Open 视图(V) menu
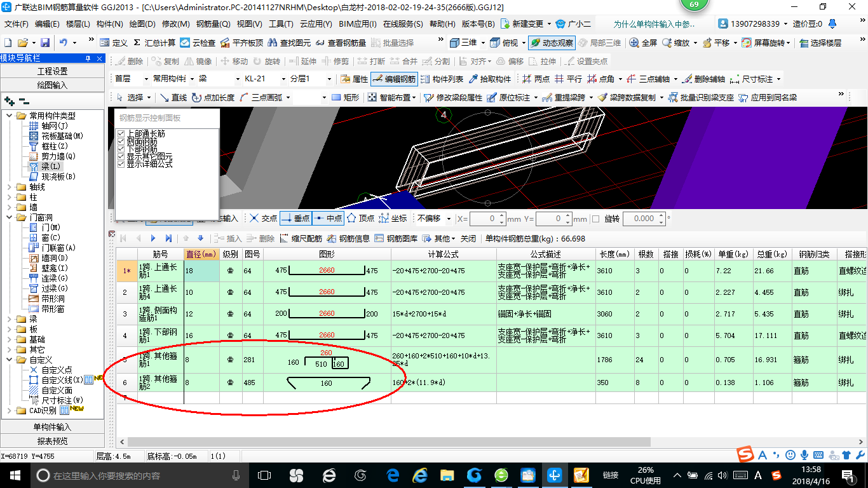The width and height of the screenshot is (868, 488). [249, 24]
